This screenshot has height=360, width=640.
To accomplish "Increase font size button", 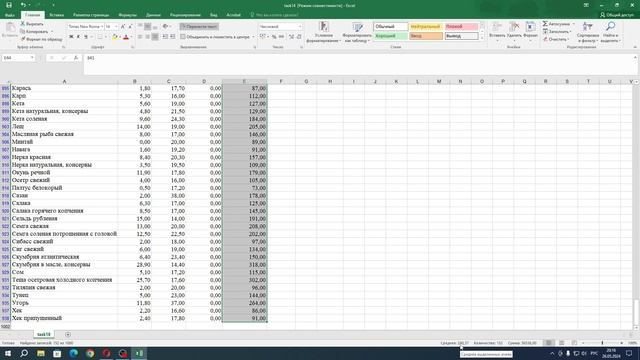I will (123, 27).
